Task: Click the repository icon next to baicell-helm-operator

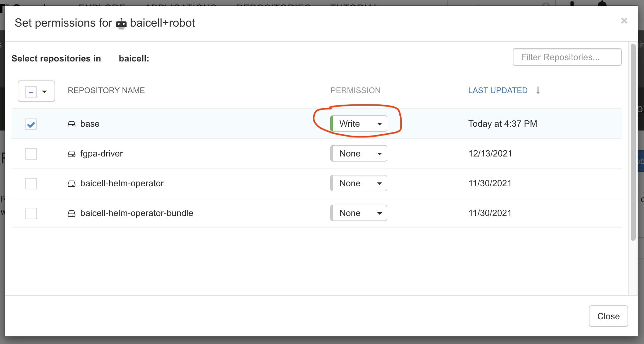Action: coord(72,184)
